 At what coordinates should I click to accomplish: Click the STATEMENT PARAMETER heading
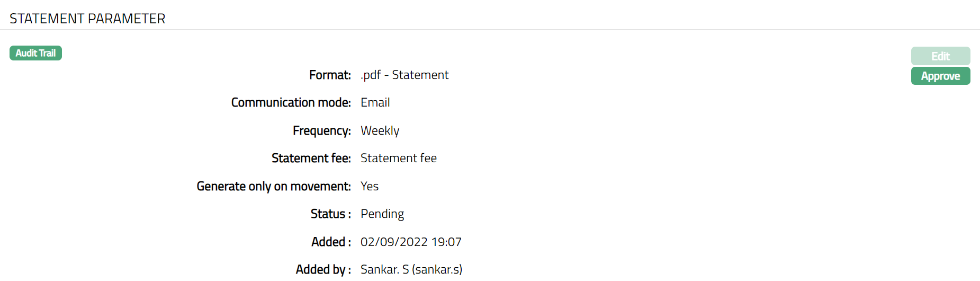(87, 19)
